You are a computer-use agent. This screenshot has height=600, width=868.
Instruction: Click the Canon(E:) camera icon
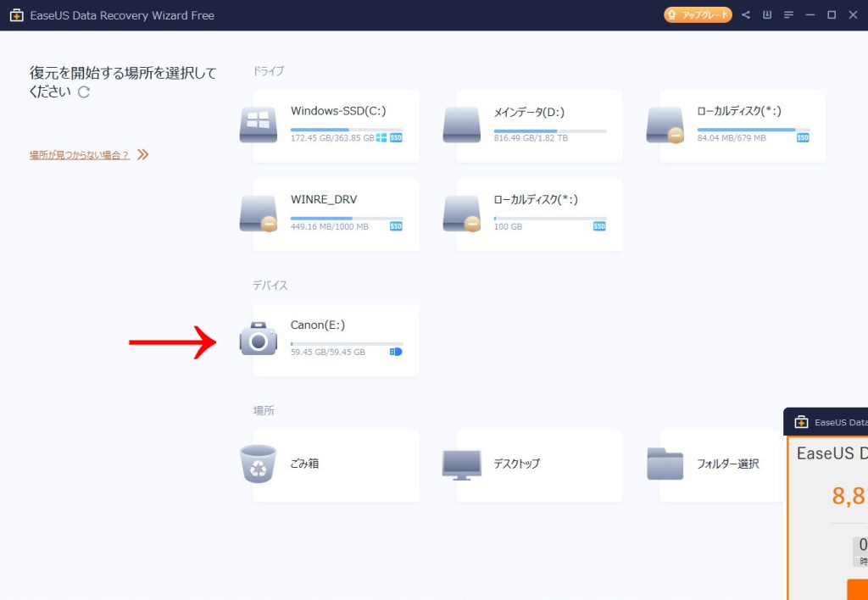click(x=259, y=338)
